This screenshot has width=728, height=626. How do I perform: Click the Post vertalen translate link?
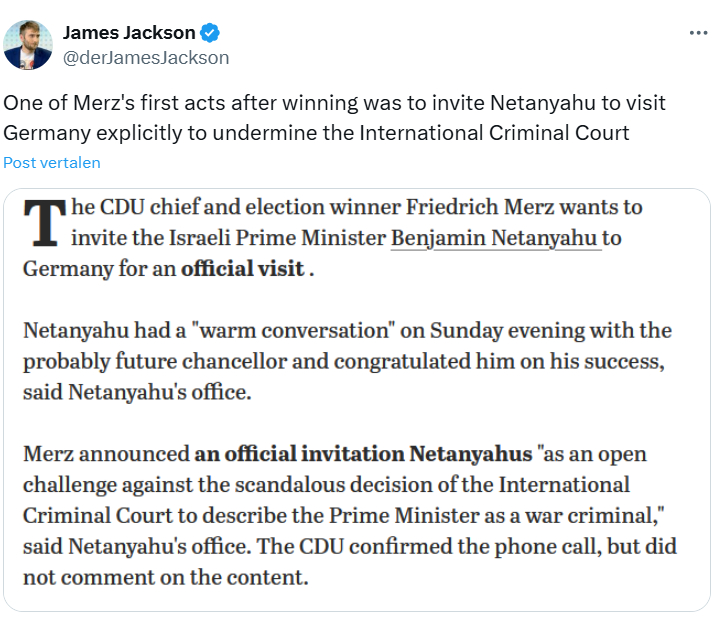click(52, 162)
